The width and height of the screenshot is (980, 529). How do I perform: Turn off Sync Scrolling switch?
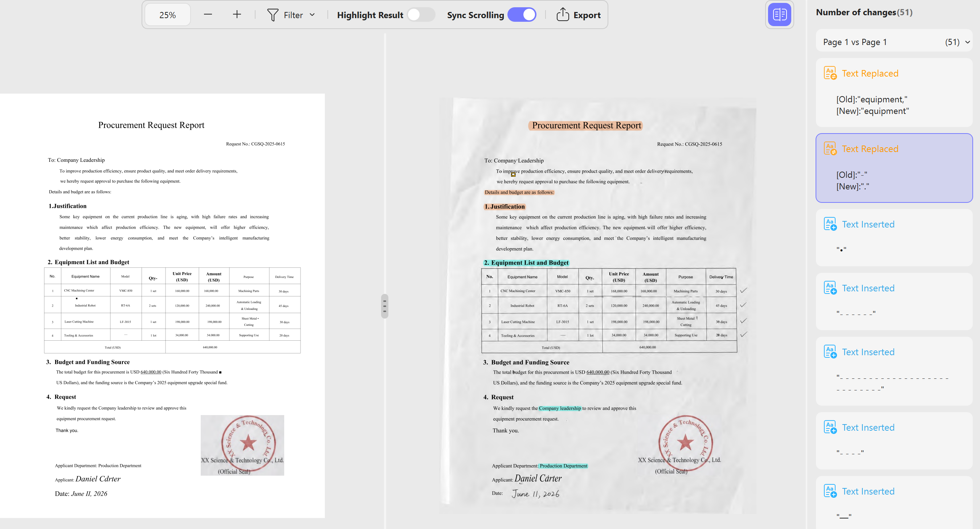click(x=522, y=15)
